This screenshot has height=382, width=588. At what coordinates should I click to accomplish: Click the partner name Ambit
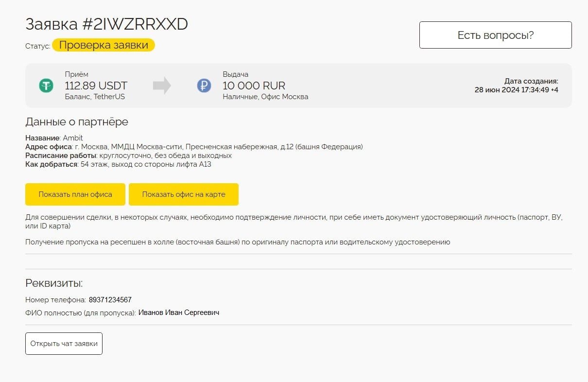pos(73,138)
